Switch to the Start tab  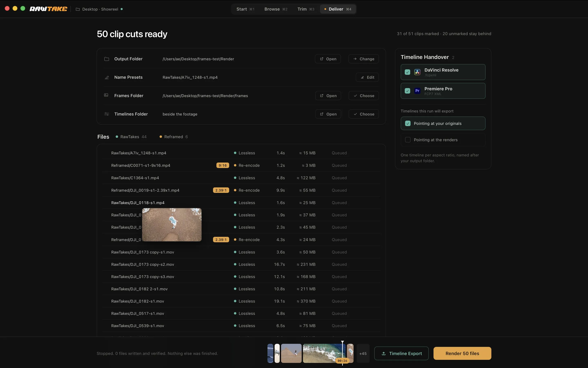click(x=245, y=9)
